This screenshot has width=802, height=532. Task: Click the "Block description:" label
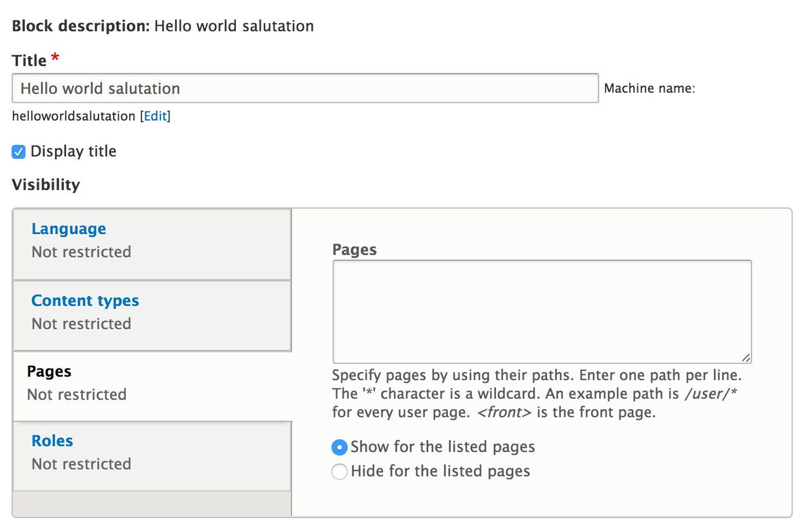[81, 27]
